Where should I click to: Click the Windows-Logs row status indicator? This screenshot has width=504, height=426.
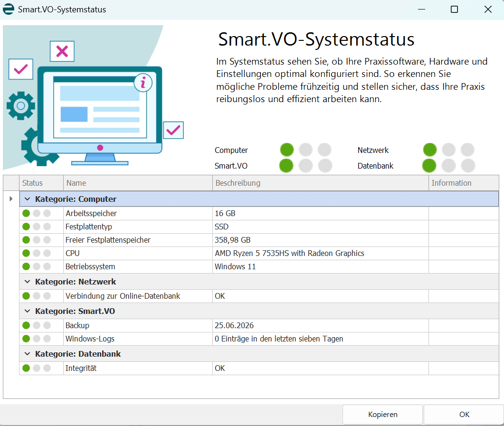click(37, 339)
